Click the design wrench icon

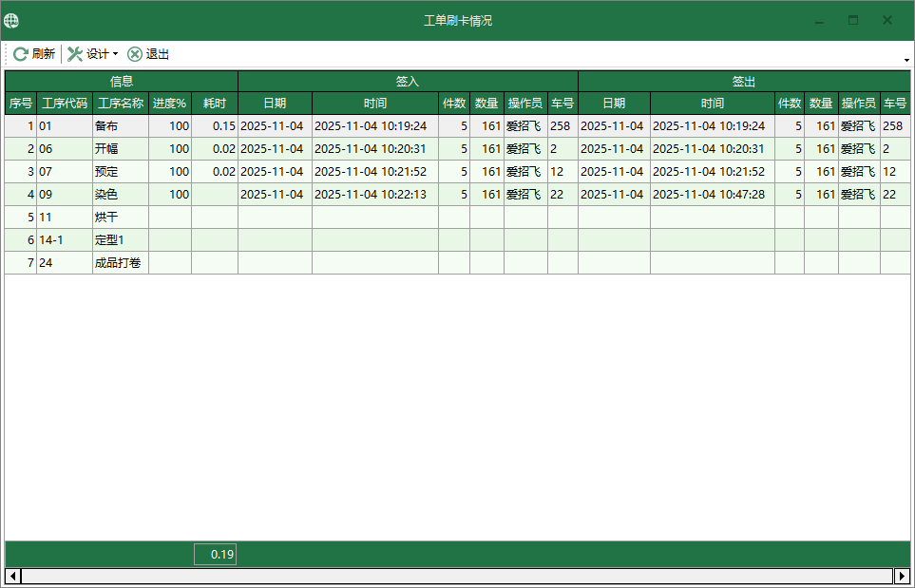(75, 54)
